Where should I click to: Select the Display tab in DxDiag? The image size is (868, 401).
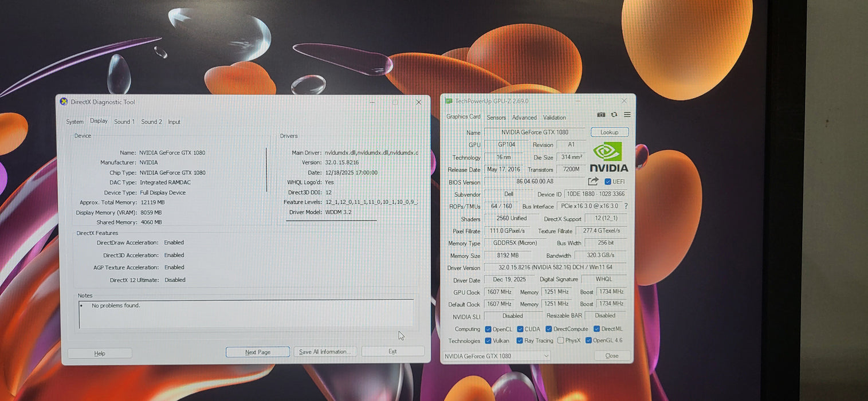[99, 121]
